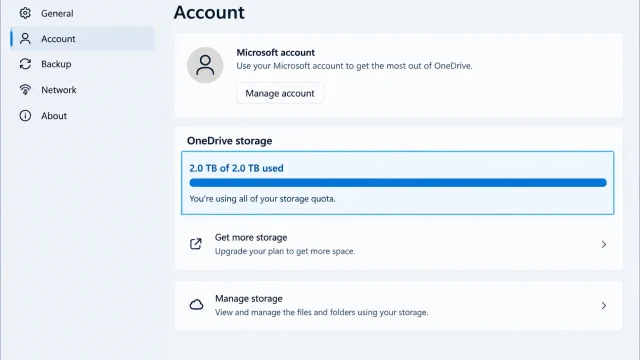Click the external link icon beside Get more storage
The width and height of the screenshot is (640, 360).
tap(196, 244)
